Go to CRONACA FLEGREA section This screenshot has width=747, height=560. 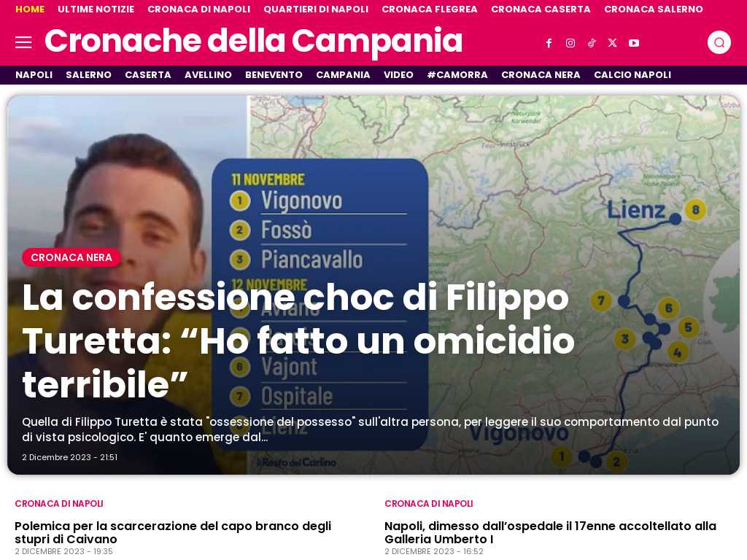coord(429,9)
